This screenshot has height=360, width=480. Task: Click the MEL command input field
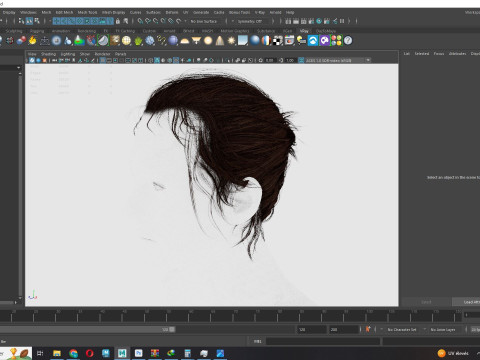(x=323, y=341)
